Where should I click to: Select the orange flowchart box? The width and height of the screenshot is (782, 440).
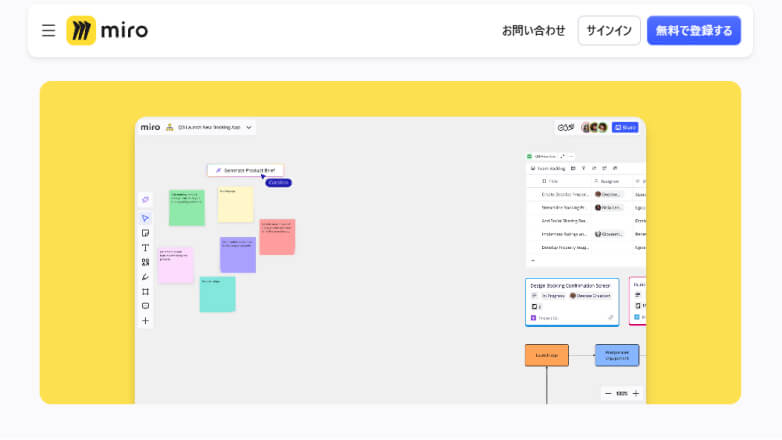click(547, 355)
